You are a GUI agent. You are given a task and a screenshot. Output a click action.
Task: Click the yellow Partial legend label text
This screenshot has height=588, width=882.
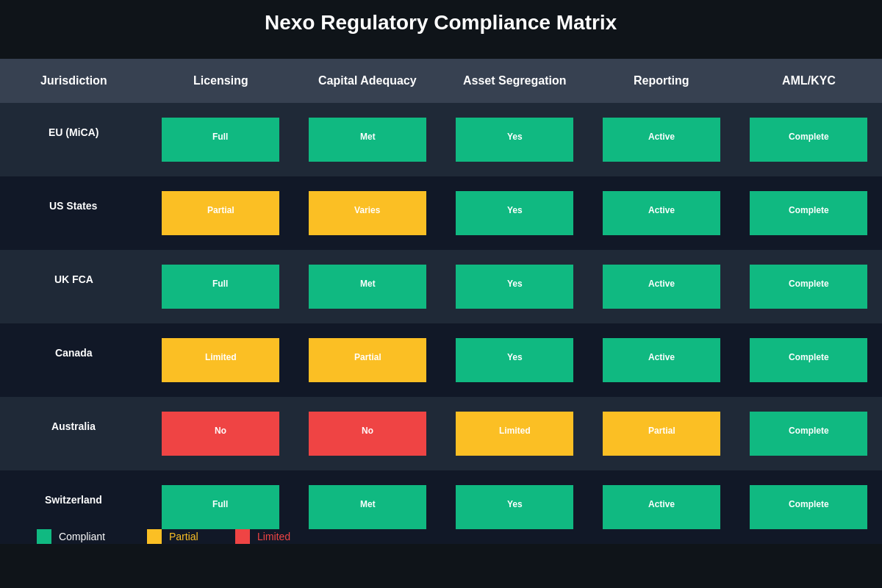(x=184, y=537)
